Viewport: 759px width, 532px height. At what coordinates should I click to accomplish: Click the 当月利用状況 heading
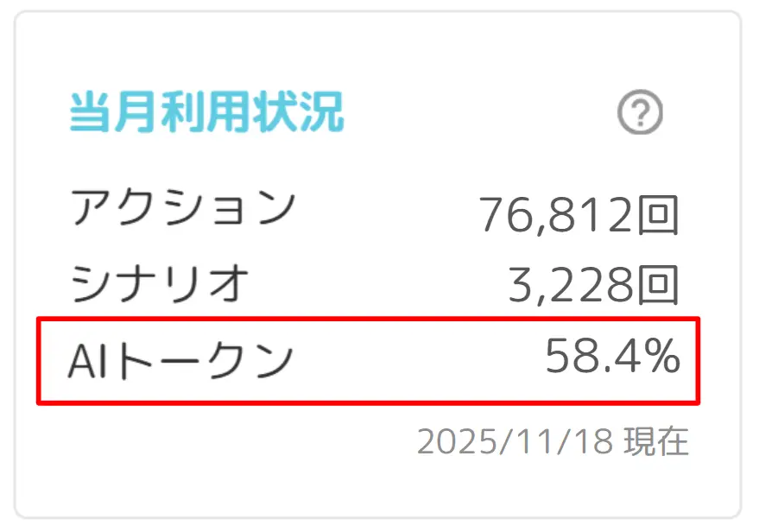coord(206,112)
